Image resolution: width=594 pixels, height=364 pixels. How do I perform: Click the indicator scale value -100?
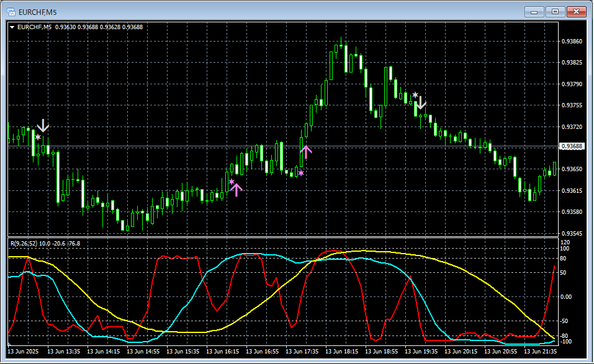point(566,342)
